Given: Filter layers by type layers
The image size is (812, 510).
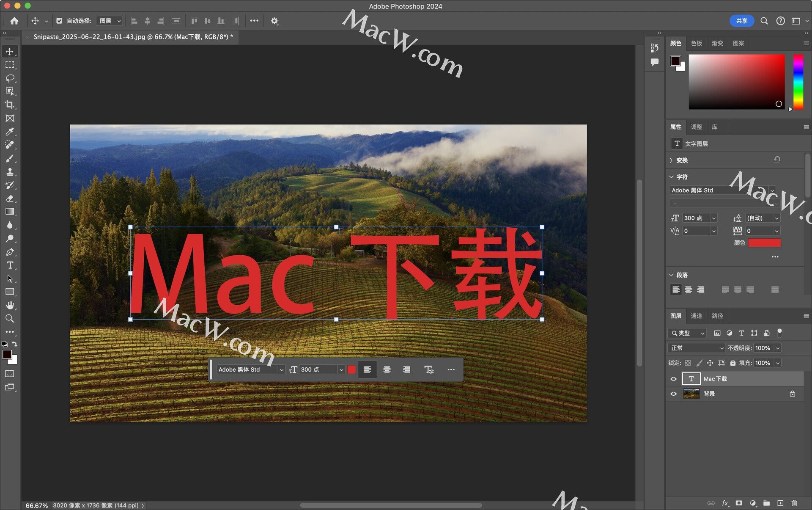Looking at the screenshot, I should (x=742, y=333).
